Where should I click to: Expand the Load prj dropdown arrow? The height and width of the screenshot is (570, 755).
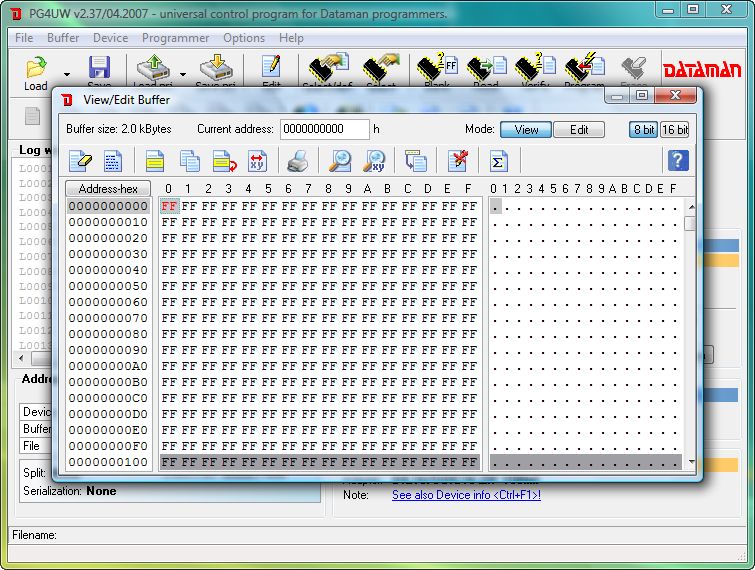(x=182, y=73)
